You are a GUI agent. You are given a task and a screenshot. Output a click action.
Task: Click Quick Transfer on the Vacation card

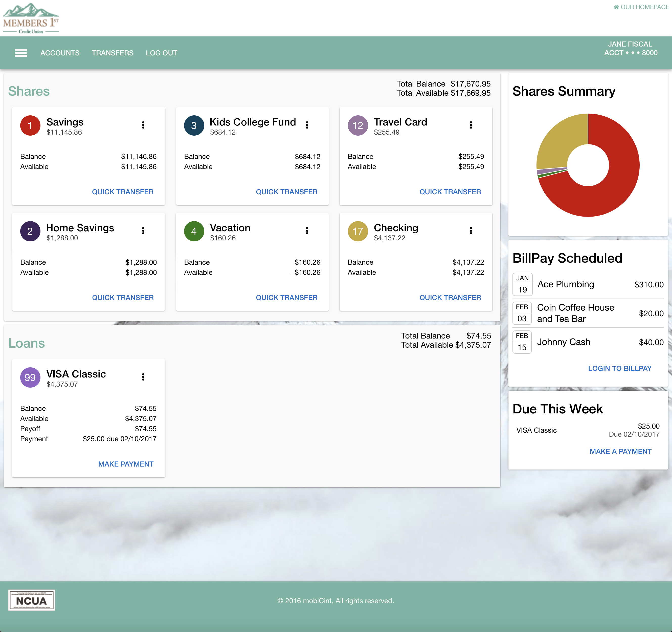287,298
